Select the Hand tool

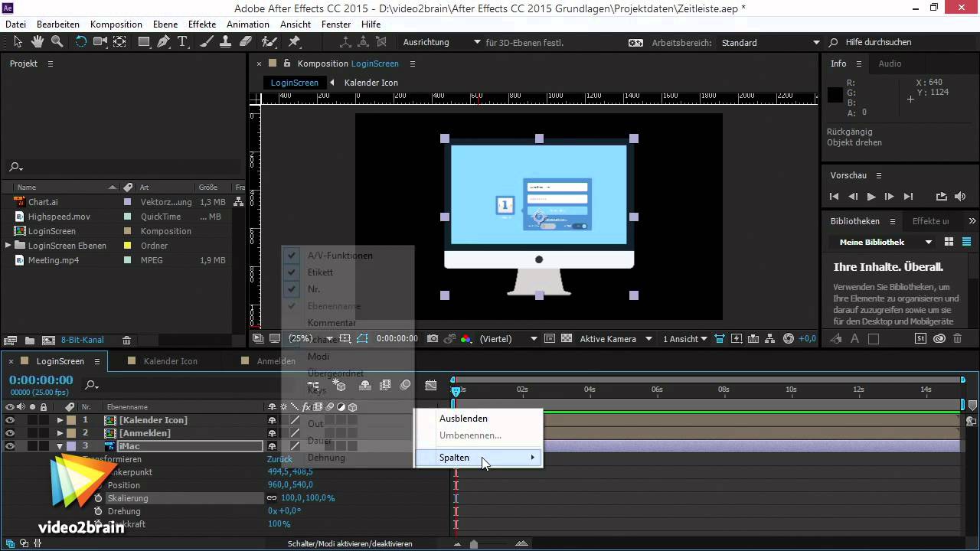pos(38,42)
